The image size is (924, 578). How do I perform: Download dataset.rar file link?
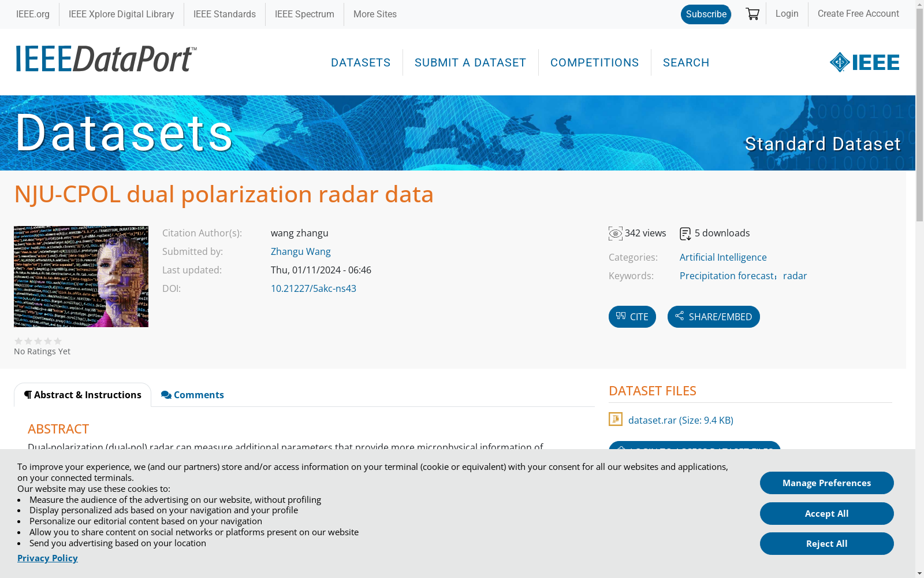(681, 420)
